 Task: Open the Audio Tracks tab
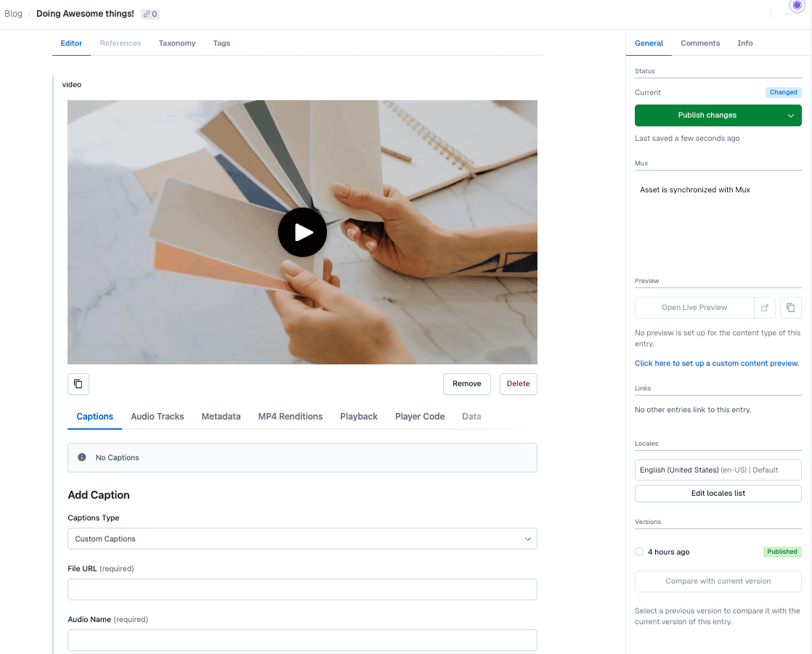click(157, 417)
